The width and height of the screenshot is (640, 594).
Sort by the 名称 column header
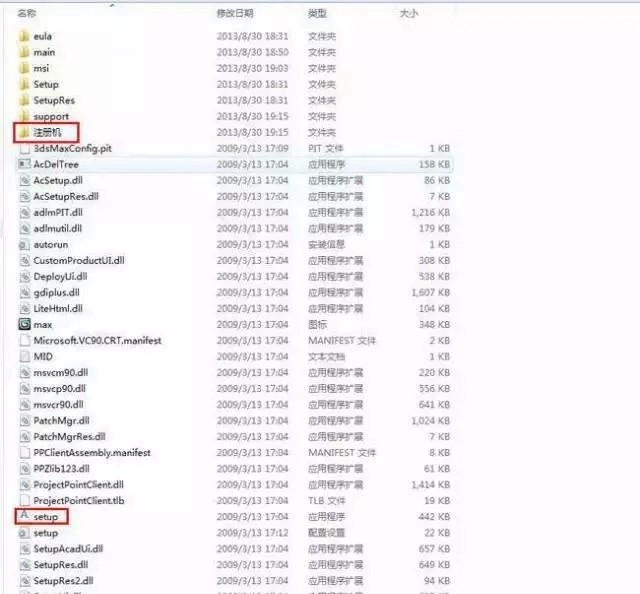27,13
